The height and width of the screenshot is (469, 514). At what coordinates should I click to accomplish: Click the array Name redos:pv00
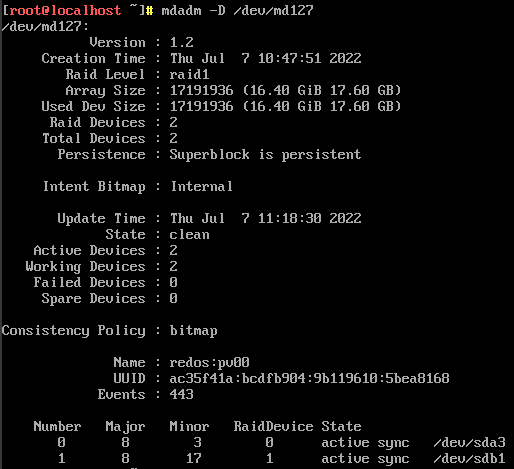[209, 362]
